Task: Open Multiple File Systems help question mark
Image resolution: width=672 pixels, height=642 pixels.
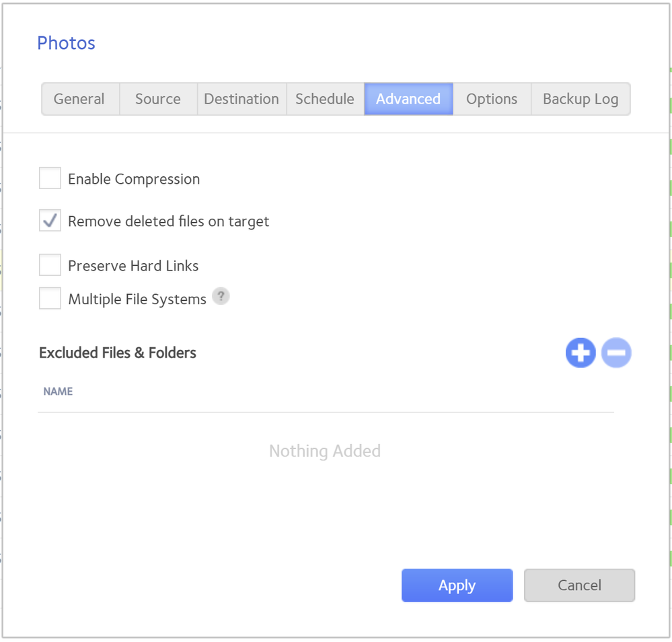Action: pos(221,297)
